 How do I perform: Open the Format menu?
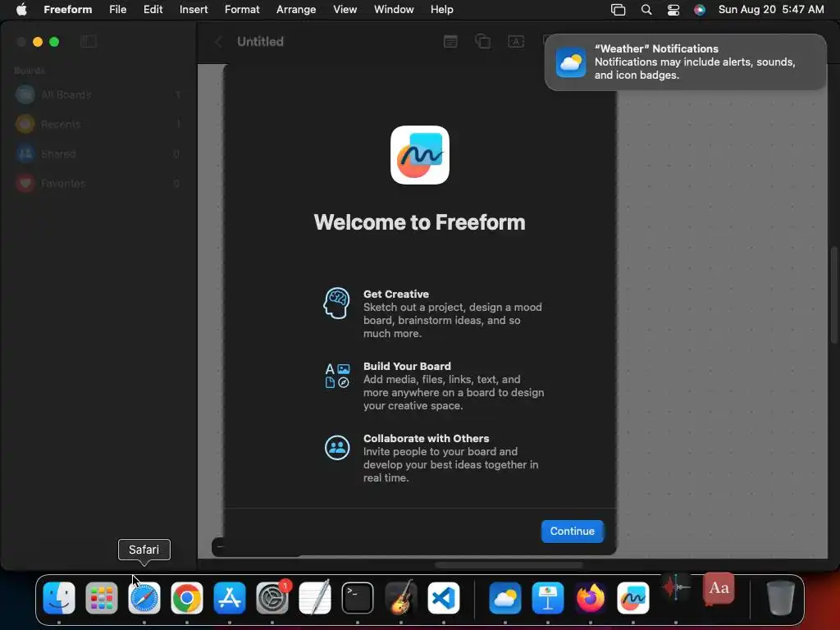tap(242, 9)
